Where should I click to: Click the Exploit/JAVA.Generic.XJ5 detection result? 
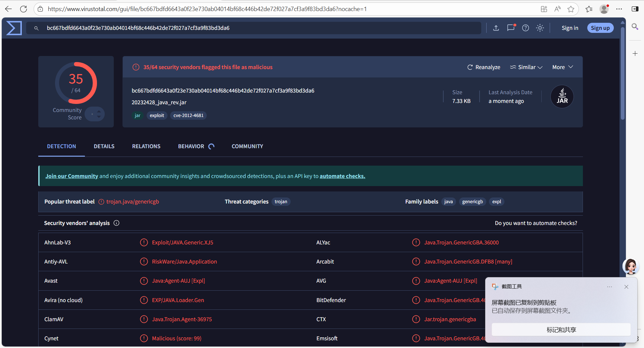[x=183, y=242]
